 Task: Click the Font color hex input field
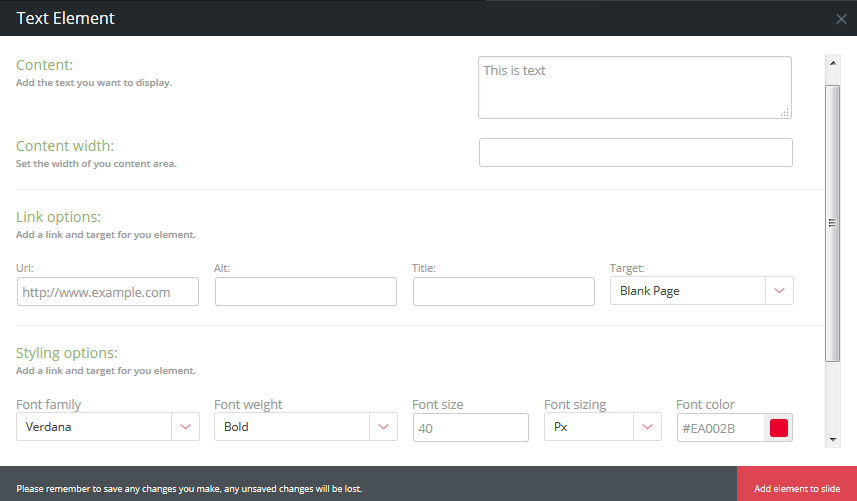click(721, 428)
